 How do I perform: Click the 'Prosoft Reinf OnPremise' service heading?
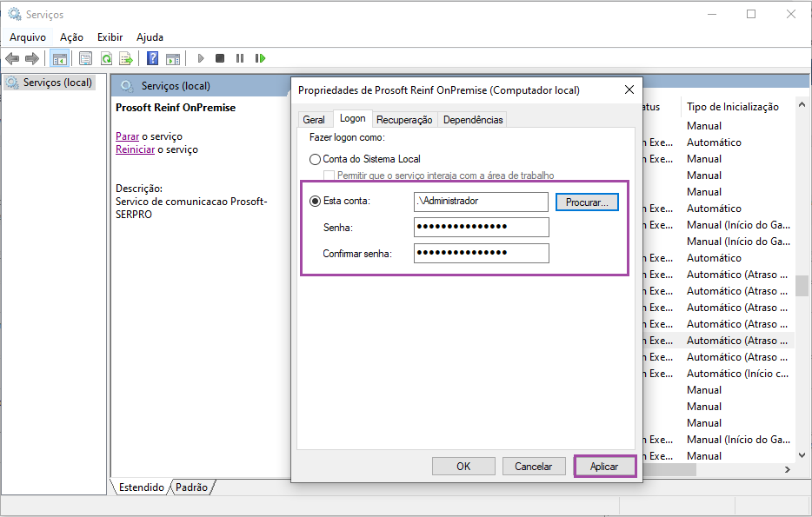click(176, 108)
